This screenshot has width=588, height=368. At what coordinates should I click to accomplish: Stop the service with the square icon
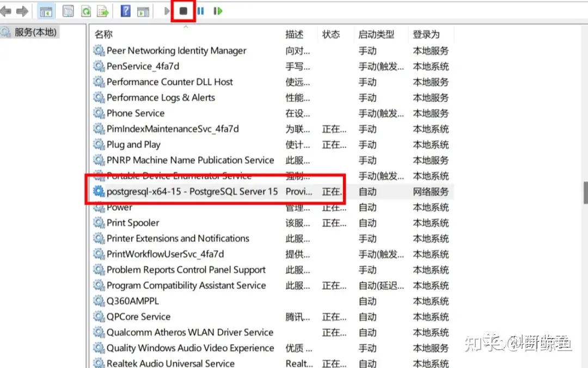(x=183, y=11)
